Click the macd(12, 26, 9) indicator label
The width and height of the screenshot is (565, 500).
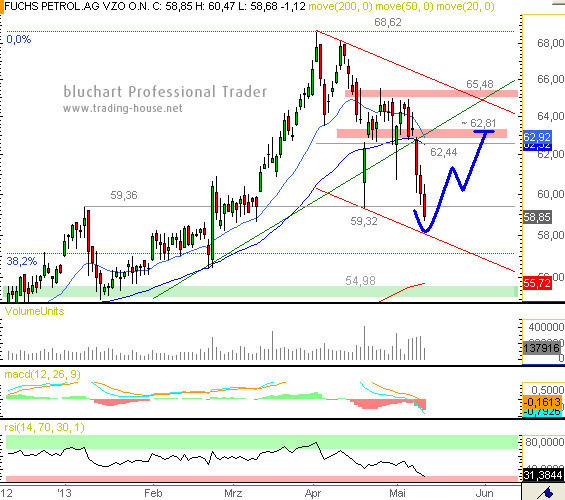pyautogui.click(x=42, y=374)
